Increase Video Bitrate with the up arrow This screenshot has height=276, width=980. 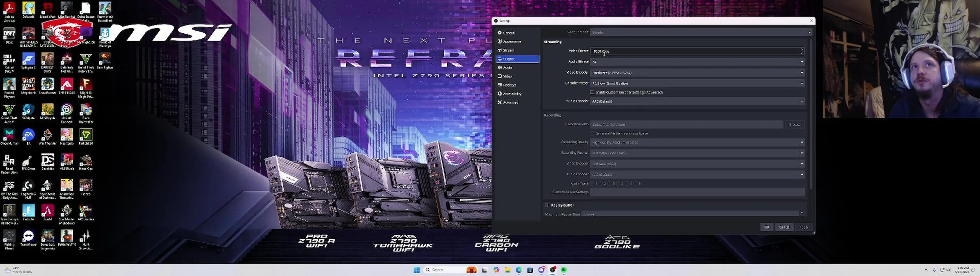pos(802,49)
